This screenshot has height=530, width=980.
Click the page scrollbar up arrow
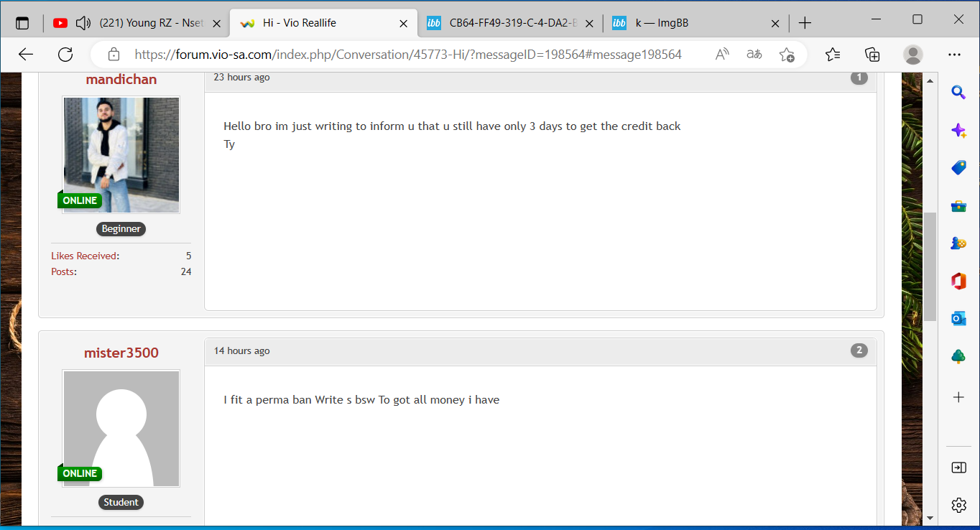coord(930,80)
